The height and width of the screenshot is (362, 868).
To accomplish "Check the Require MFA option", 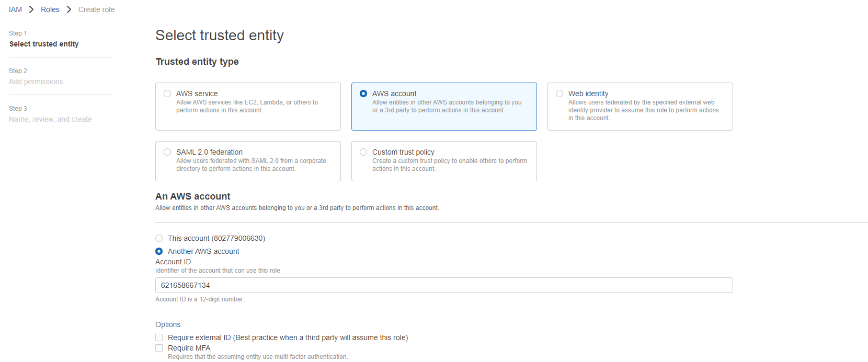I will [x=159, y=348].
